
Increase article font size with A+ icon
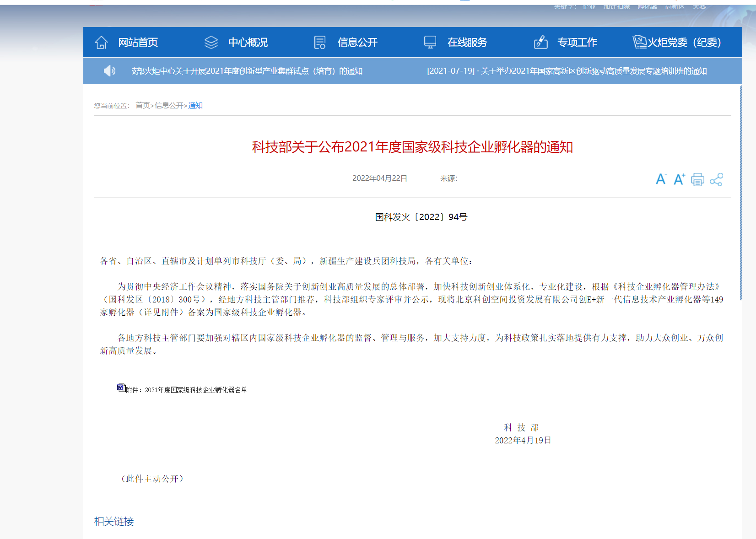[679, 179]
